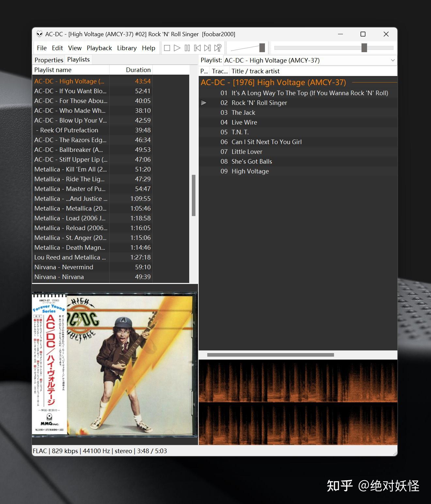Select playlist Metallica - Load (2006 J...
The height and width of the screenshot is (504, 431).
click(111, 218)
